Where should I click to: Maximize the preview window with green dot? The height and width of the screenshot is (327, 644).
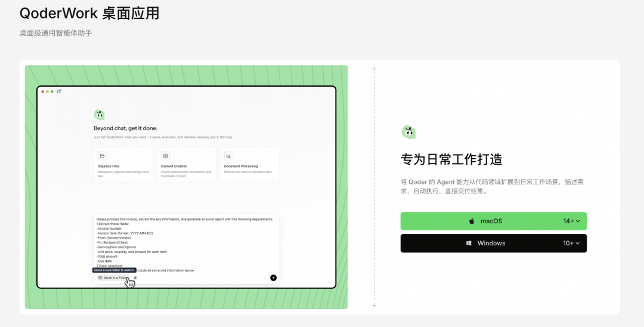point(52,92)
